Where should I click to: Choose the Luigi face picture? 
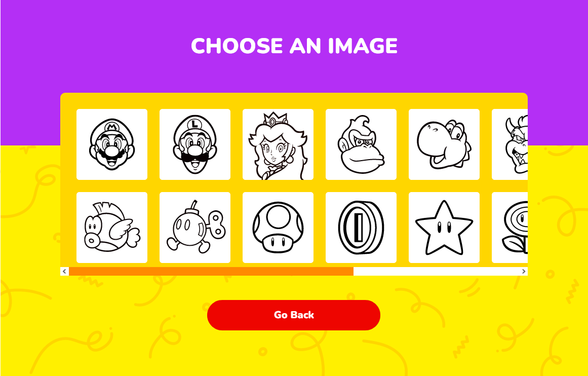click(195, 144)
